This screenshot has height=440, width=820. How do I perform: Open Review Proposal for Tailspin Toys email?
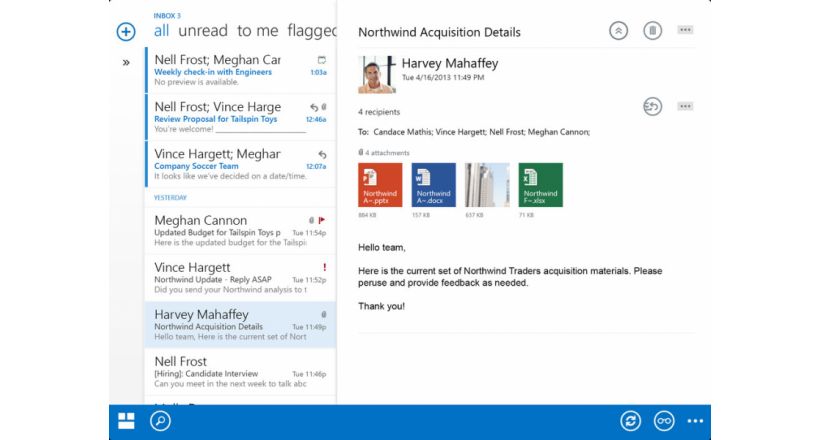[x=241, y=117]
